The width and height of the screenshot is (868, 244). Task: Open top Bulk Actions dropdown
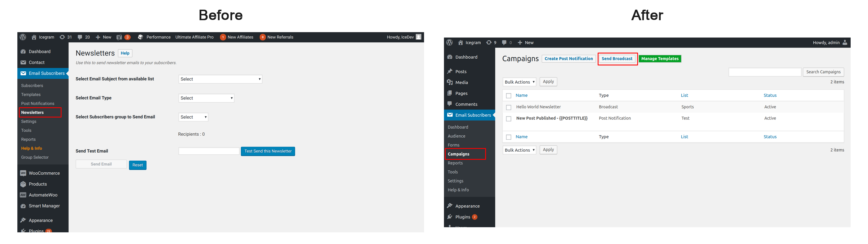click(519, 82)
